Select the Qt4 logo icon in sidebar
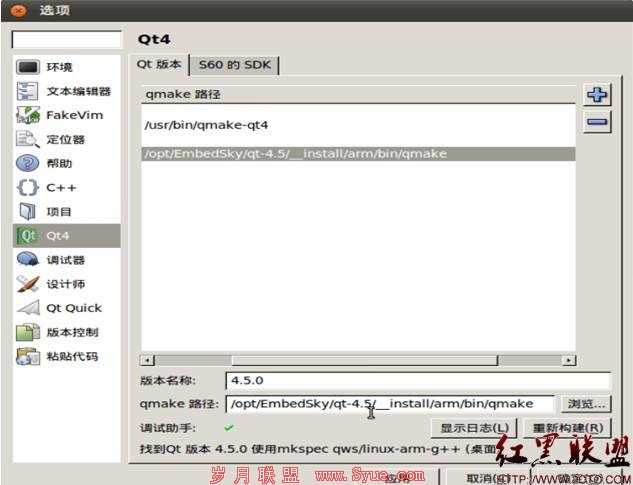The width and height of the screenshot is (633, 485). click(x=27, y=235)
